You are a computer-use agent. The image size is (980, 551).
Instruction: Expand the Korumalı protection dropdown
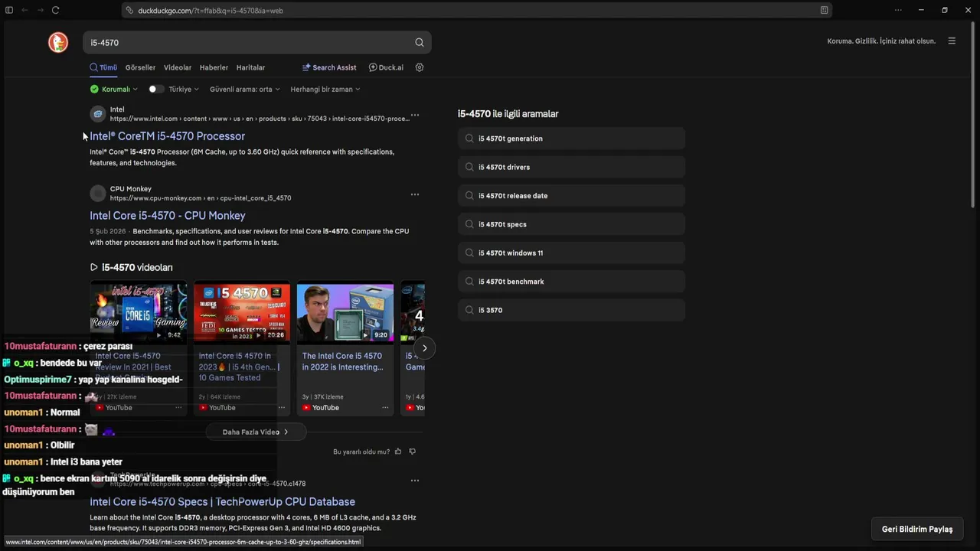coord(114,90)
